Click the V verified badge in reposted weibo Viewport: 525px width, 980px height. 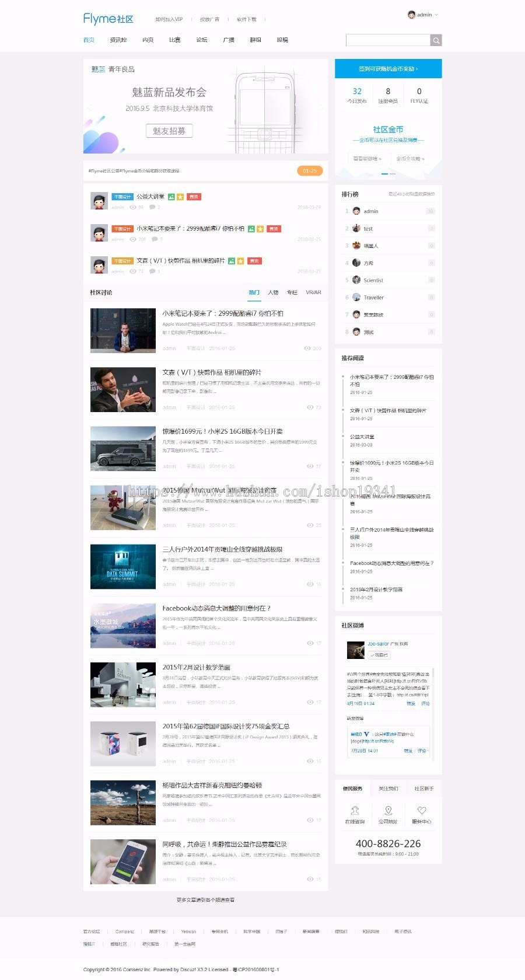click(367, 734)
